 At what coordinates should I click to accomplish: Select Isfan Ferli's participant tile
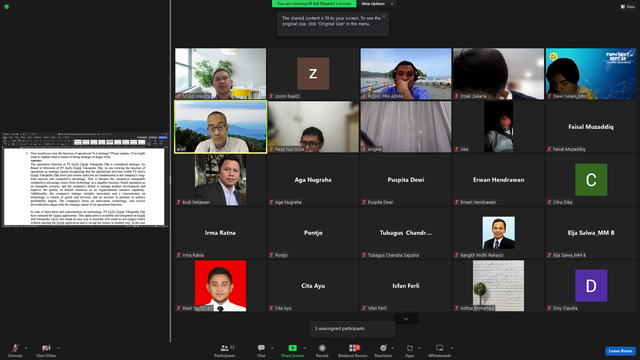click(x=406, y=286)
